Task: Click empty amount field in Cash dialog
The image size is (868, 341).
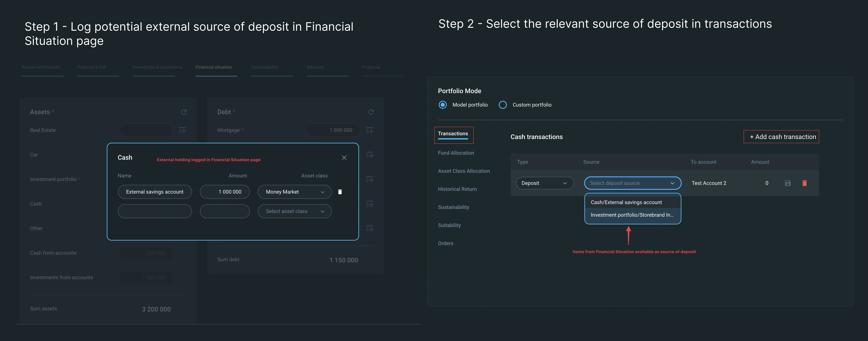Action: 225,211
